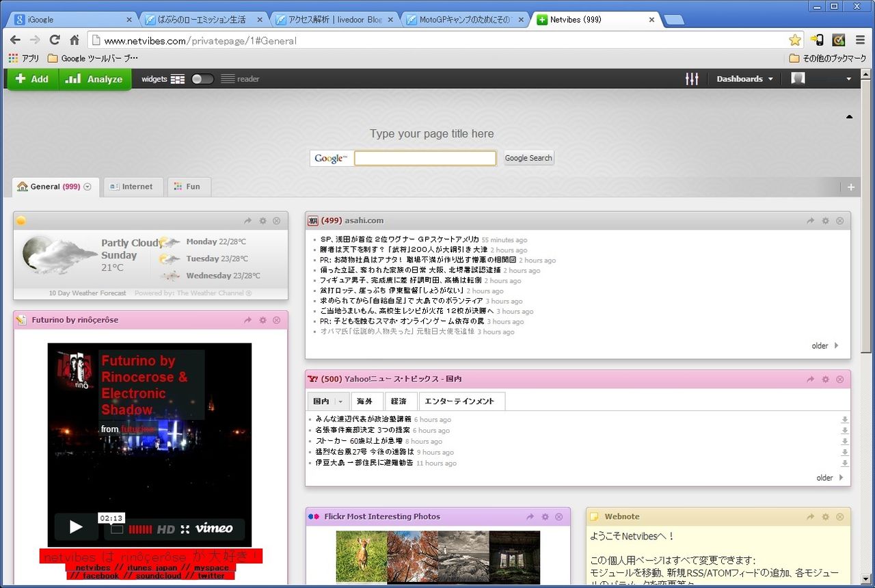This screenshot has height=588, width=875.
Task: Click the Vimeo video progress bar
Action: (140, 529)
